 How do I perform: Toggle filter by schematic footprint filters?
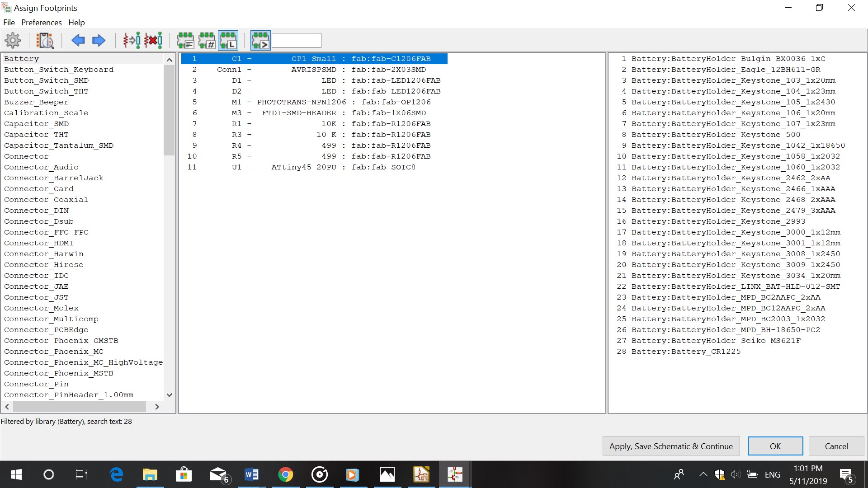185,41
